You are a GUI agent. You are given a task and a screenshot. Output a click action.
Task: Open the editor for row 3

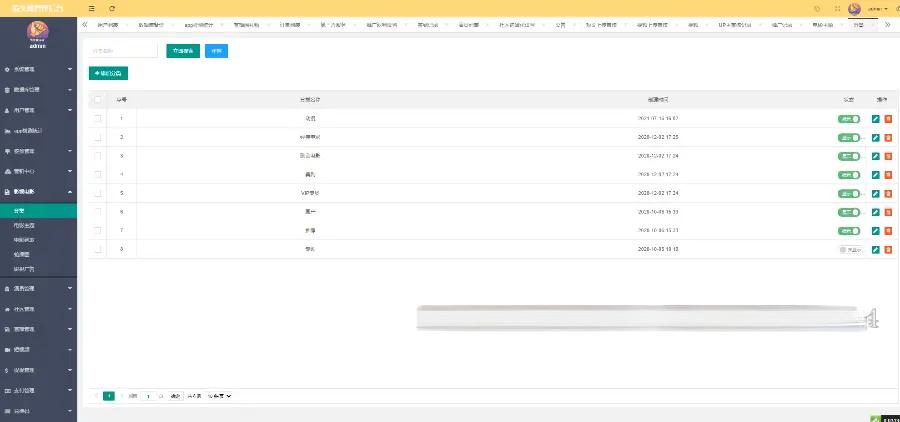point(875,156)
